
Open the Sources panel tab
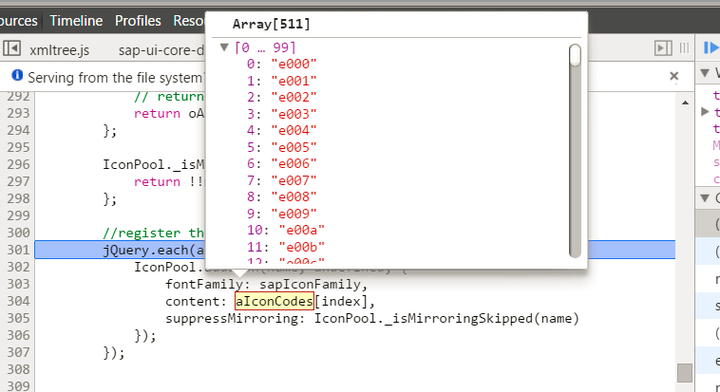coord(18,21)
